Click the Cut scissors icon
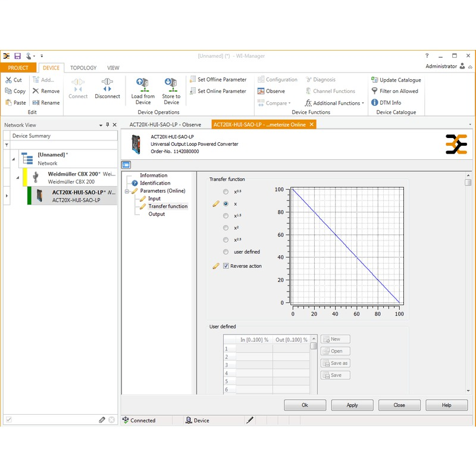The height and width of the screenshot is (476, 476). [x=8, y=80]
